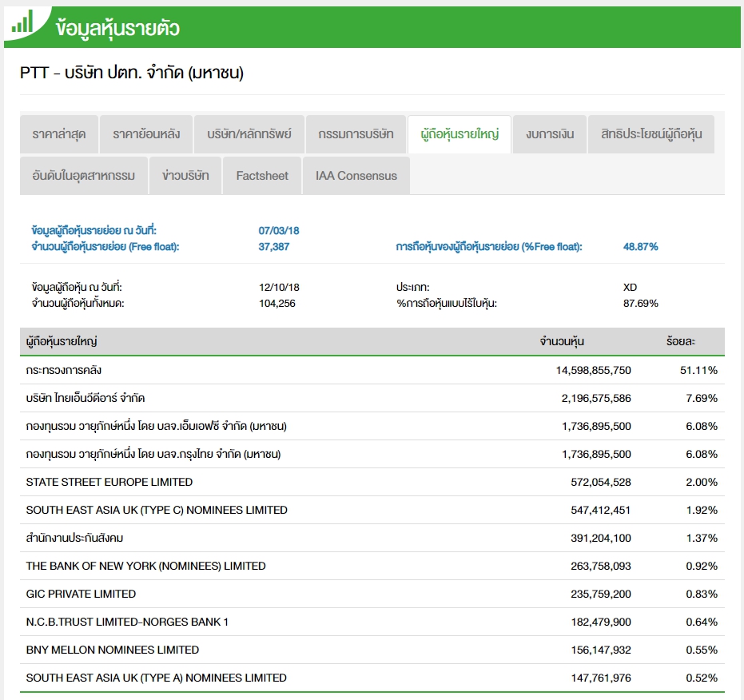Screen dimensions: 744x700
Task: Open the ข่าวบริษัท tab
Action: click(185, 176)
